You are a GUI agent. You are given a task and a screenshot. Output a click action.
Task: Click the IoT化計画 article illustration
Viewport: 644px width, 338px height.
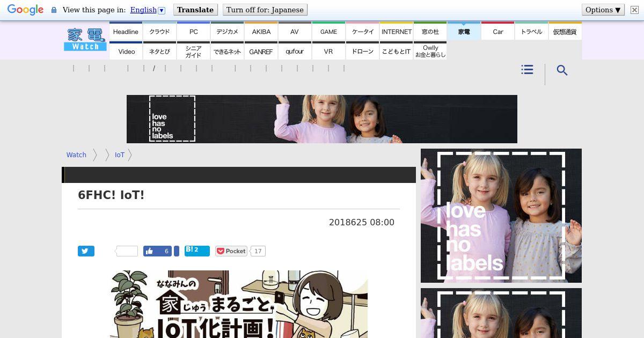(x=239, y=304)
